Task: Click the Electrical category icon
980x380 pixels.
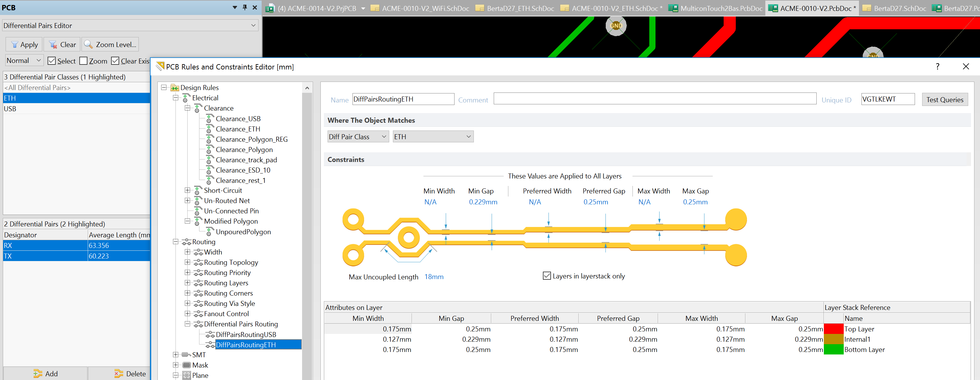Action: (186, 98)
